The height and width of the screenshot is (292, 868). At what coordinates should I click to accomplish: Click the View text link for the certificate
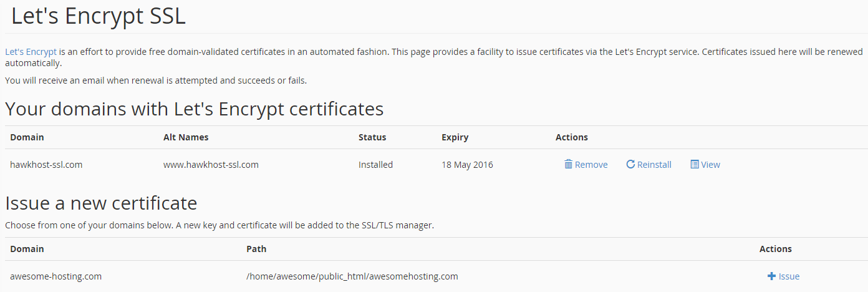click(x=710, y=165)
